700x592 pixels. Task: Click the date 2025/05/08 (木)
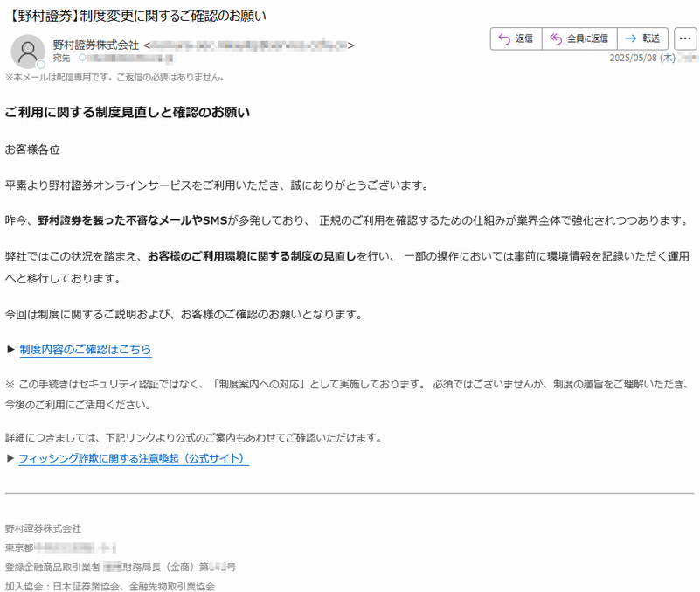(642, 58)
